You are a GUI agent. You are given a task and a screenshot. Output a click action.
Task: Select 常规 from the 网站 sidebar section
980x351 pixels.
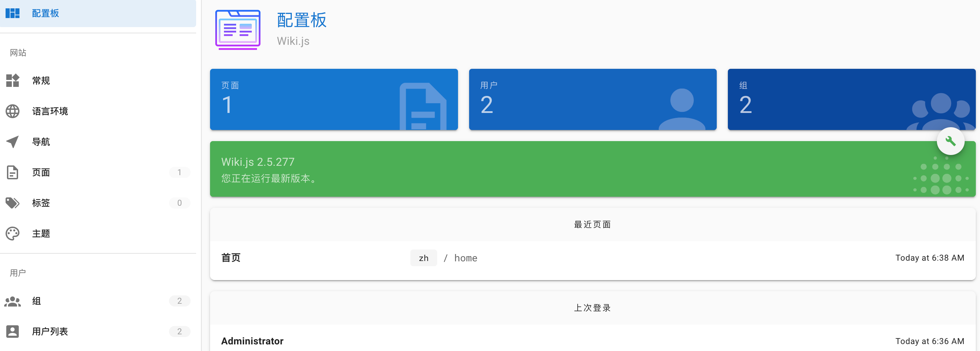tap(41, 81)
